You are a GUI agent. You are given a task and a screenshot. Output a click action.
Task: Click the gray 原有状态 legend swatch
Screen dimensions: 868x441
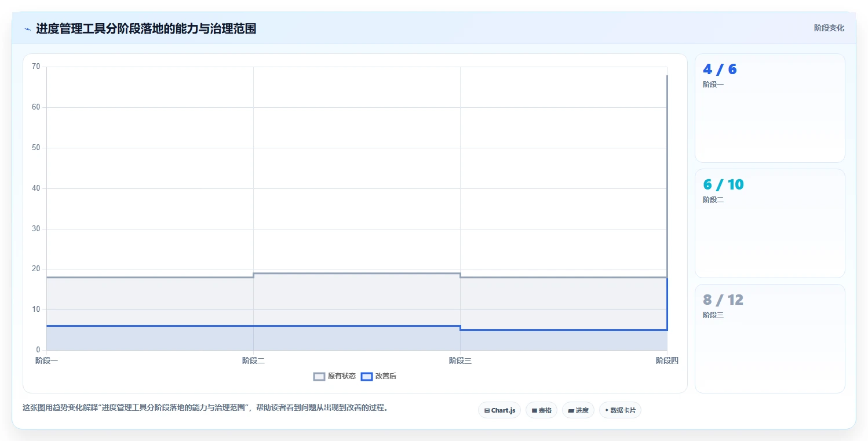pos(319,376)
